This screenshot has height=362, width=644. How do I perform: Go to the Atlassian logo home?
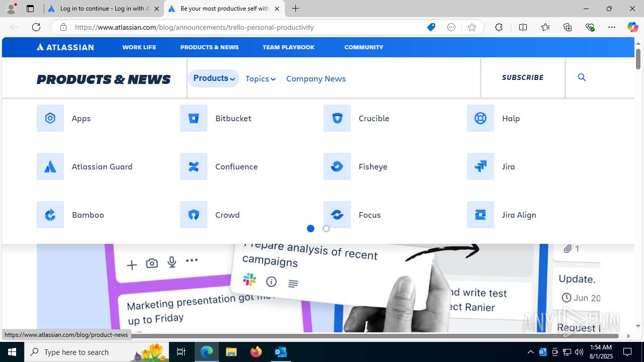pyautogui.click(x=65, y=47)
